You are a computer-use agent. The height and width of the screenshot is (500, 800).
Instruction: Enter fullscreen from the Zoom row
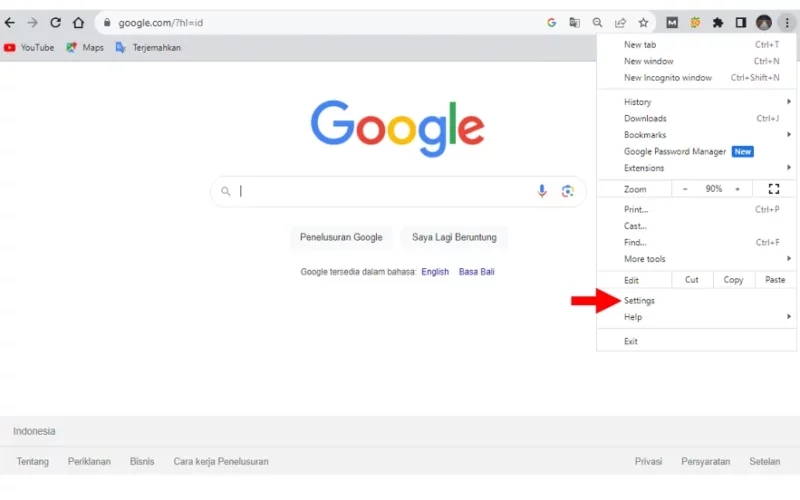pos(773,189)
